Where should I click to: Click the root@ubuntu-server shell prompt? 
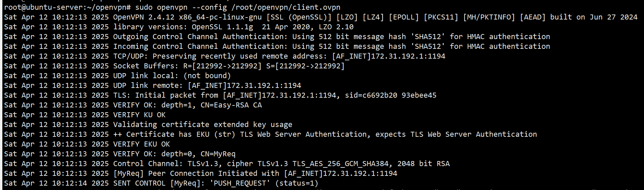coord(67,7)
